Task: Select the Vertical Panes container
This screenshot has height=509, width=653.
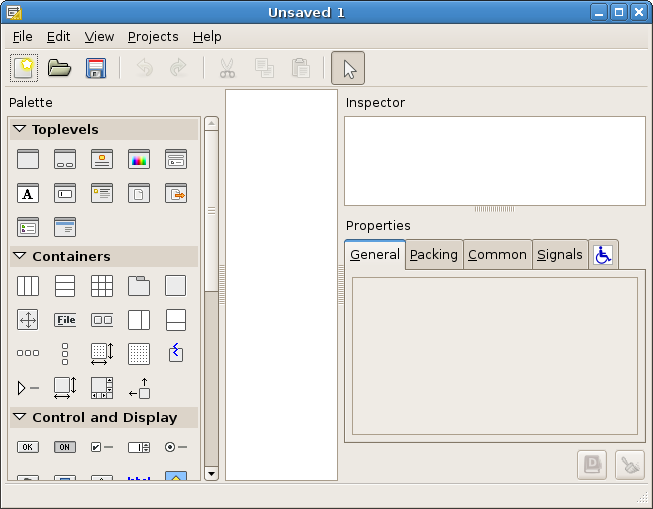Action: [176, 320]
